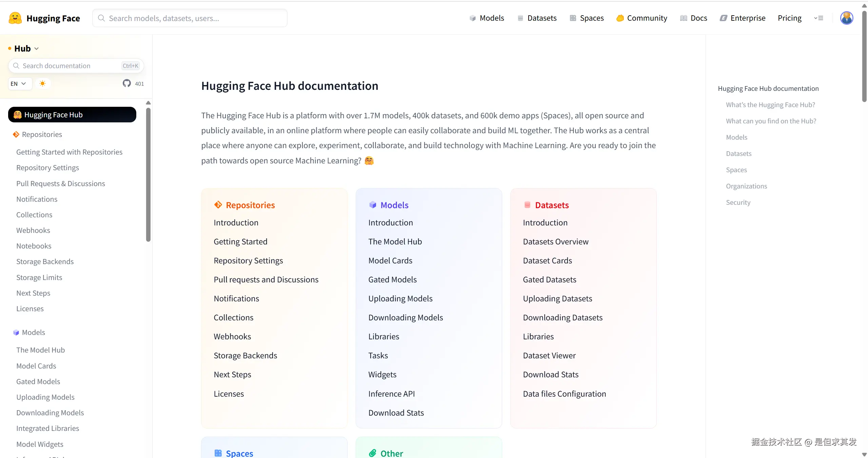Viewport: 868px width, 458px height.
Task: Click the Spaces card grid icon
Action: (x=218, y=453)
